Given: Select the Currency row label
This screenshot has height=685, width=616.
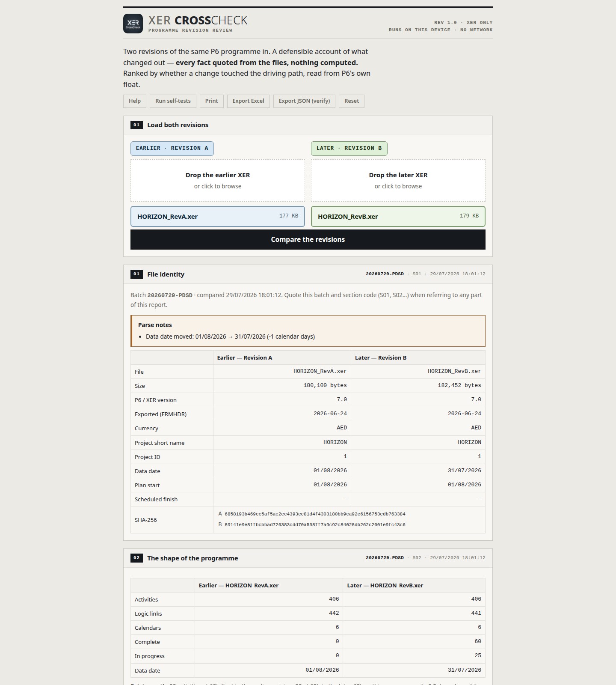Looking at the screenshot, I should coord(146,428).
